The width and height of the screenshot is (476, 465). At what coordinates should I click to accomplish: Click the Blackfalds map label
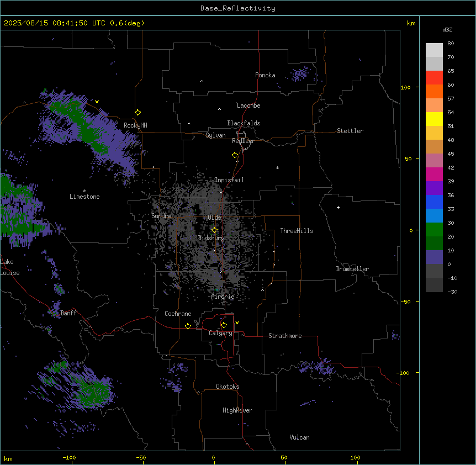(244, 123)
